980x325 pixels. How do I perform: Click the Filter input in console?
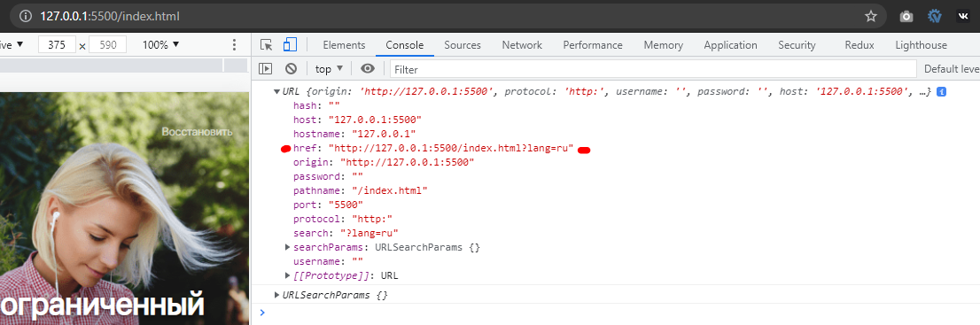(653, 69)
